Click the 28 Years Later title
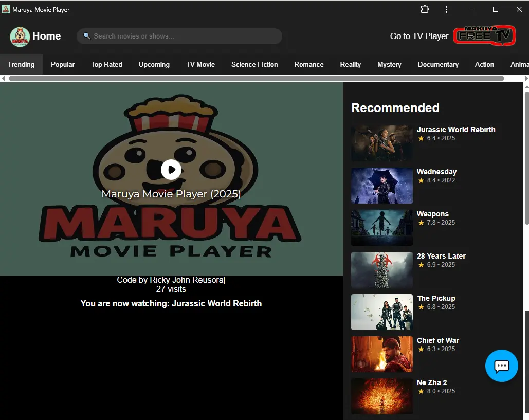Image resolution: width=529 pixels, height=420 pixels. (441, 256)
